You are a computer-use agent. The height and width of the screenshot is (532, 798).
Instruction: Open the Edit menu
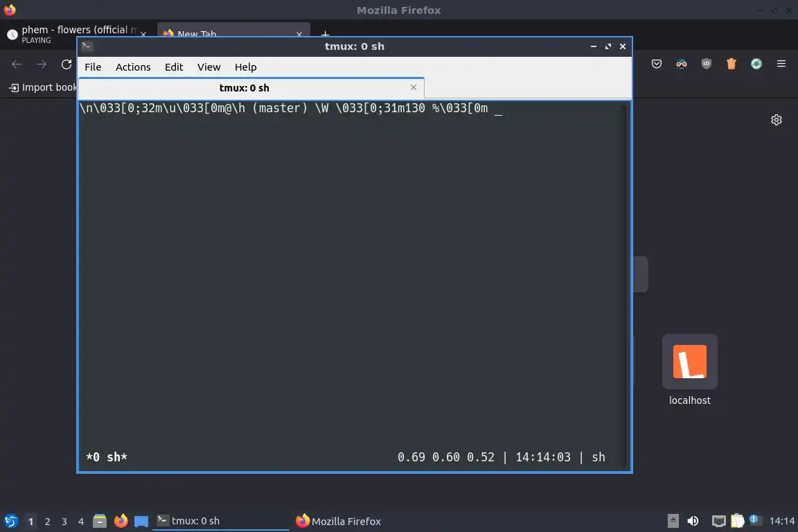pyautogui.click(x=174, y=67)
